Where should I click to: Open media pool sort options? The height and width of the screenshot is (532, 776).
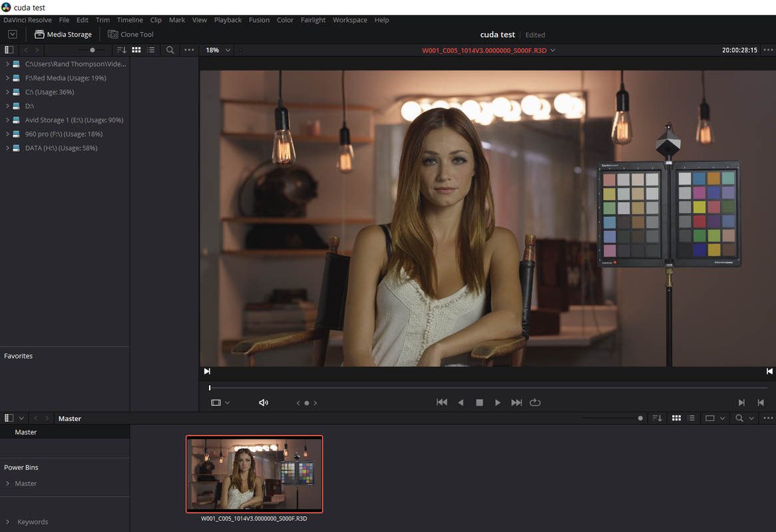[x=658, y=418]
